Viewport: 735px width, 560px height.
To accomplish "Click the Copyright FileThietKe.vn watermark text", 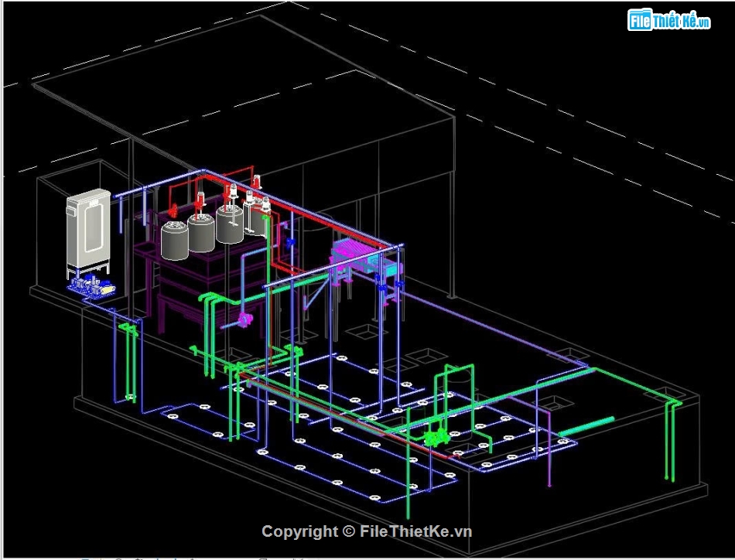I will click(x=367, y=532).
